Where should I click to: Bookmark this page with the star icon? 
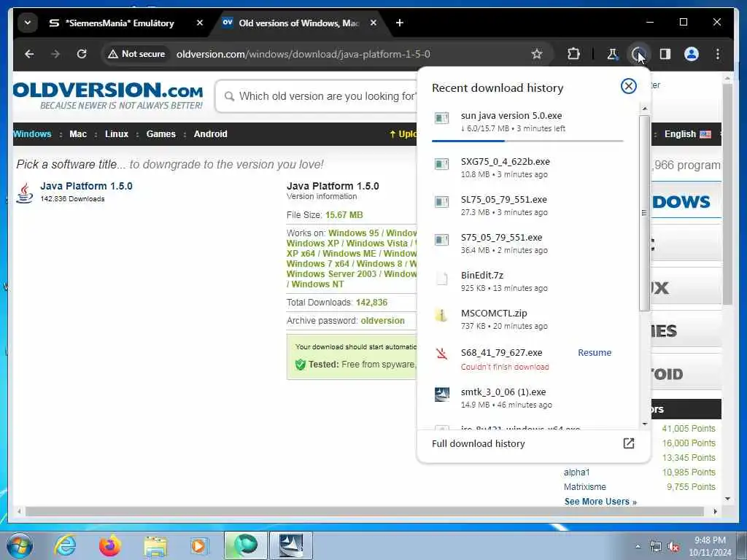[x=537, y=54]
